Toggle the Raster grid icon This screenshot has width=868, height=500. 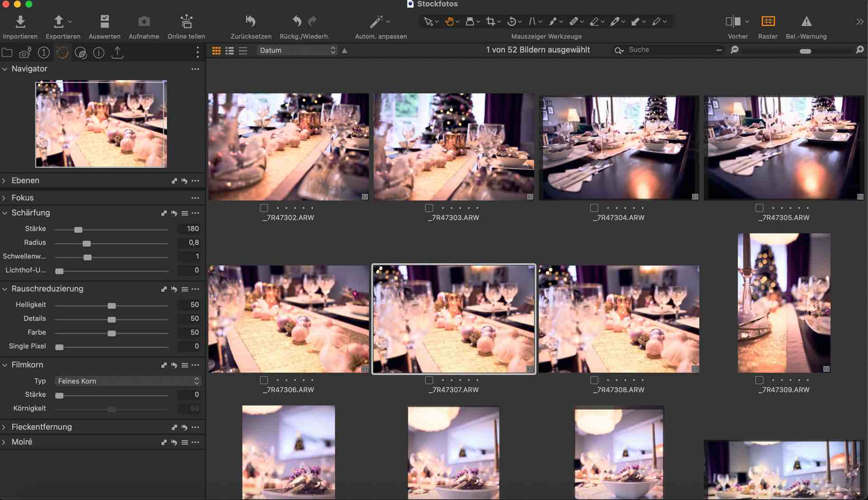click(768, 21)
